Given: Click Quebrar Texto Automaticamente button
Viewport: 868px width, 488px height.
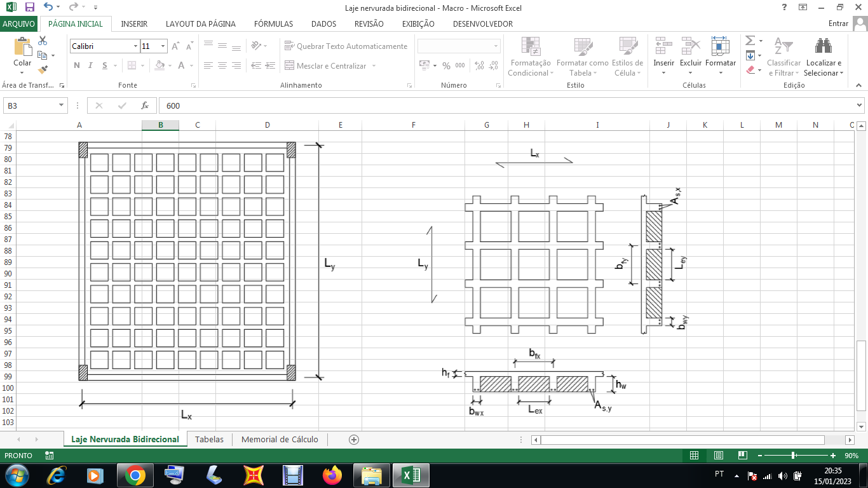Looking at the screenshot, I should pyautogui.click(x=345, y=46).
